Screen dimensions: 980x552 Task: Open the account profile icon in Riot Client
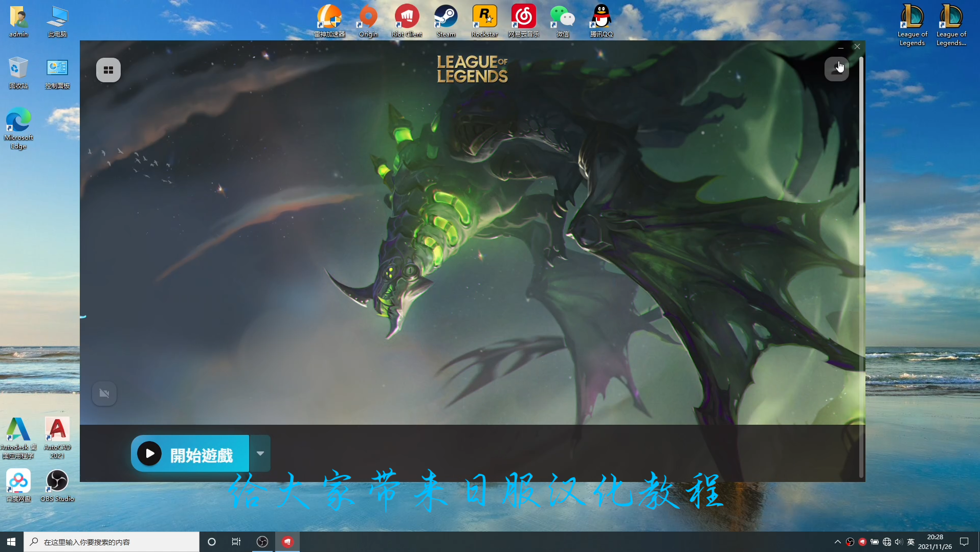click(837, 68)
